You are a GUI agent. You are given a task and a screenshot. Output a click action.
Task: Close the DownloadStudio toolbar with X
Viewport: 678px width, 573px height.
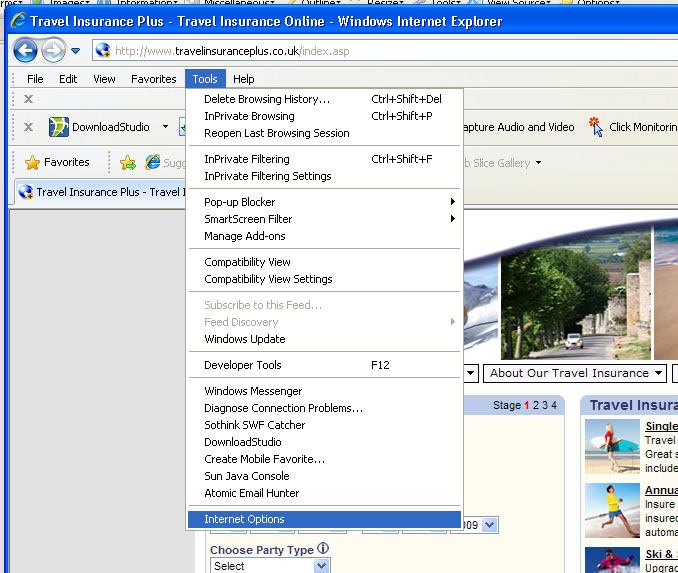[x=29, y=127]
